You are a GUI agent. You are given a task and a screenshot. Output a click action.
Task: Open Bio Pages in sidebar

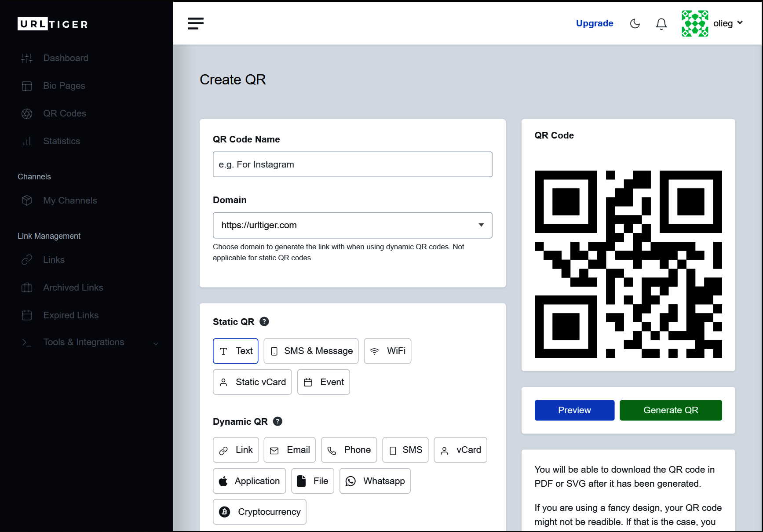(64, 86)
